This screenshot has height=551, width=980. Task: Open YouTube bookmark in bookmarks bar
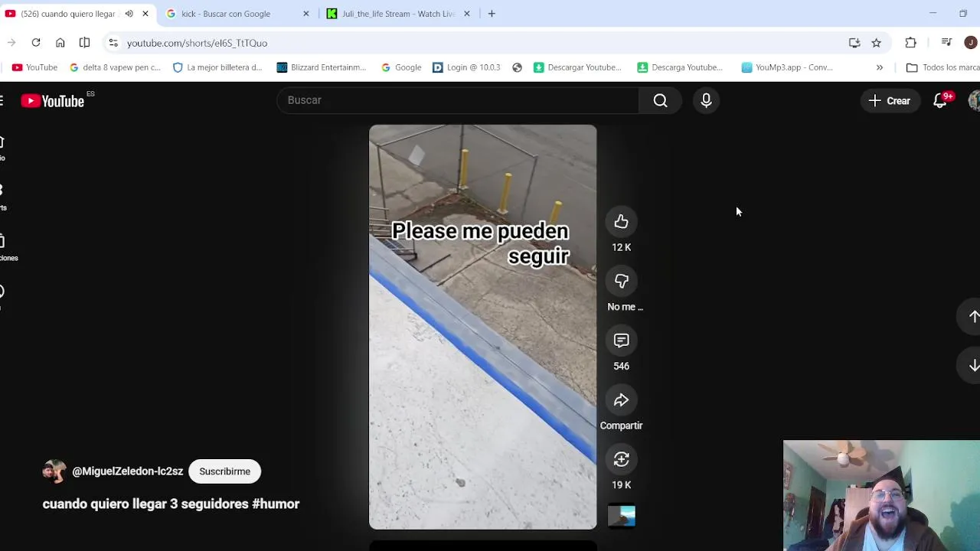coord(34,67)
